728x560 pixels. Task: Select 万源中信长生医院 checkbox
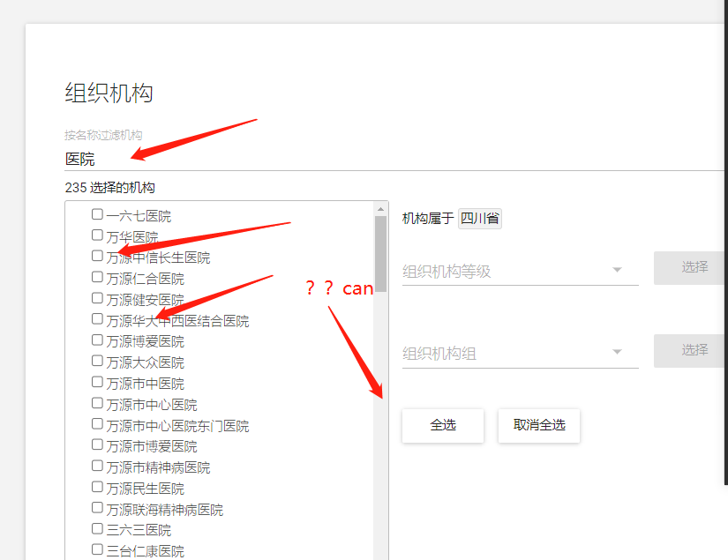97,256
